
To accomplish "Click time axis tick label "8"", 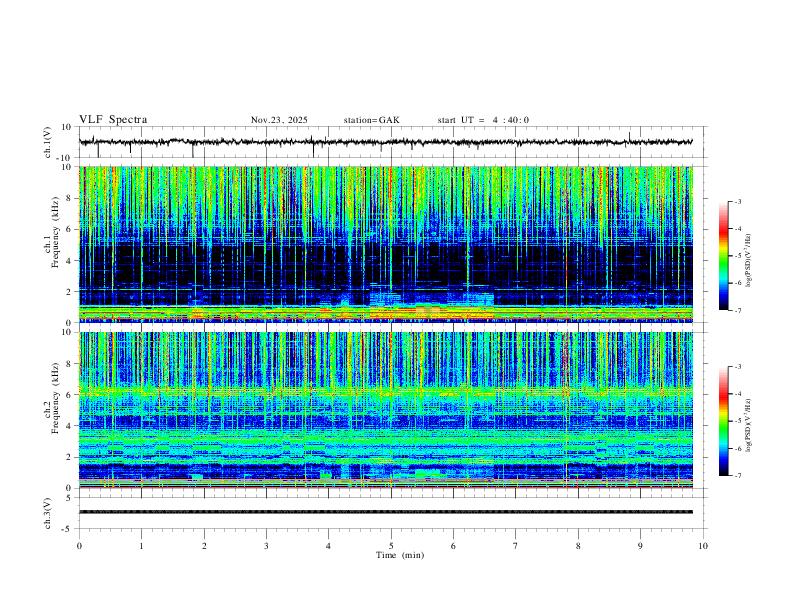I will click(x=578, y=546).
